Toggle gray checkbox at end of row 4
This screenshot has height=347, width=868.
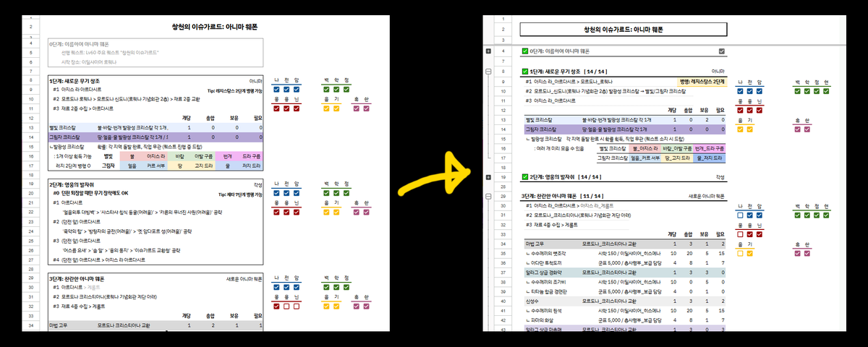point(721,51)
